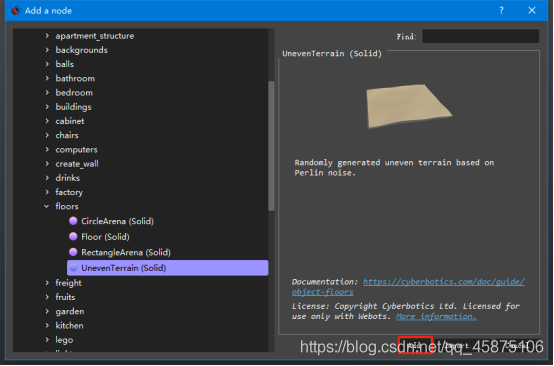Screen dimensions: 554x366
Task: Open the More information license link
Action: pos(436,316)
